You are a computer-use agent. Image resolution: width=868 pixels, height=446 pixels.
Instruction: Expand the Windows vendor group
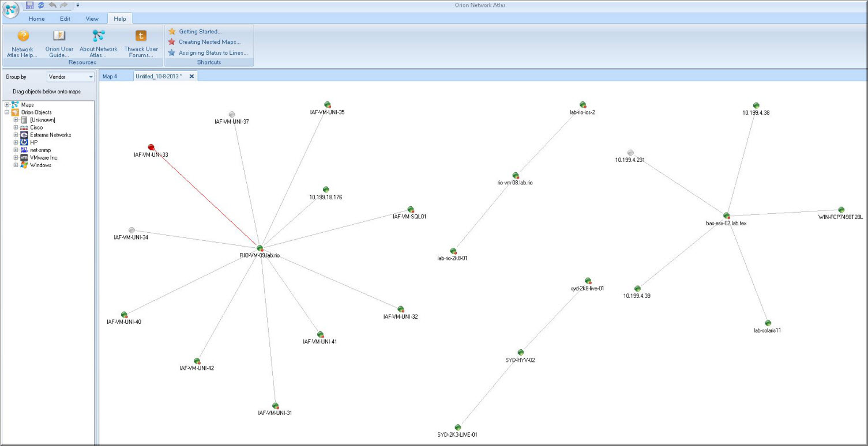16,165
